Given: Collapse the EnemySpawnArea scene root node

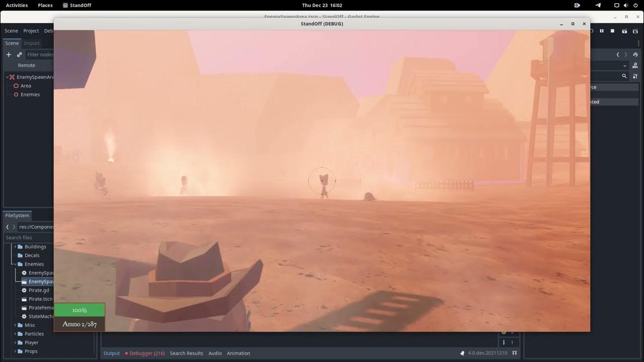Looking at the screenshot, I should pos(8,77).
